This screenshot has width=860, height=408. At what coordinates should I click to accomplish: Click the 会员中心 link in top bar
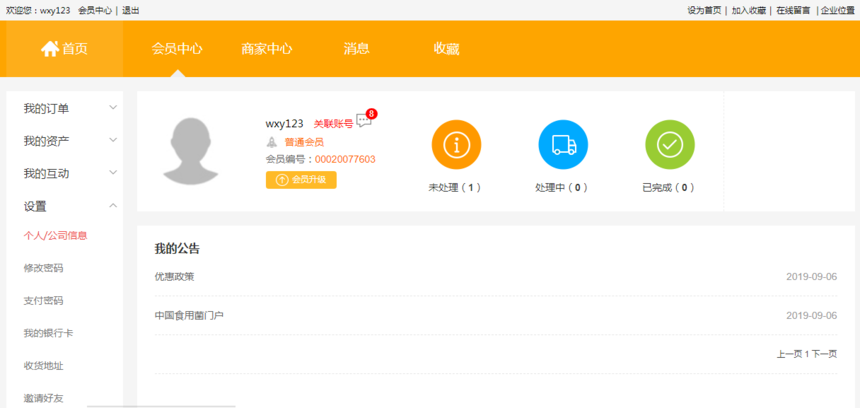point(95,10)
